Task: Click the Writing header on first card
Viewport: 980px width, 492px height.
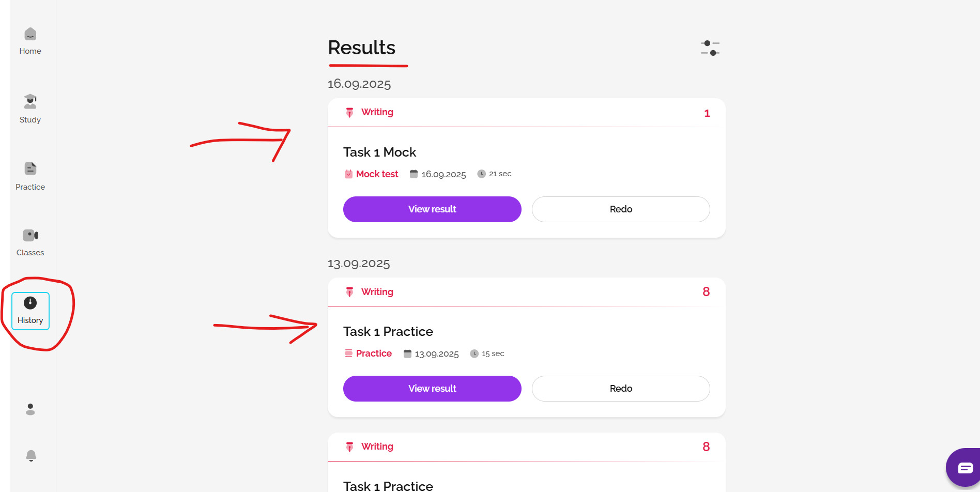Action: [x=377, y=112]
